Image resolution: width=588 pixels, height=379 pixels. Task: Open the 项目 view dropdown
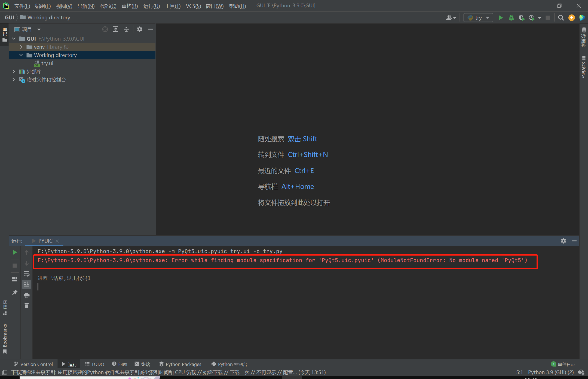pyautogui.click(x=27, y=29)
